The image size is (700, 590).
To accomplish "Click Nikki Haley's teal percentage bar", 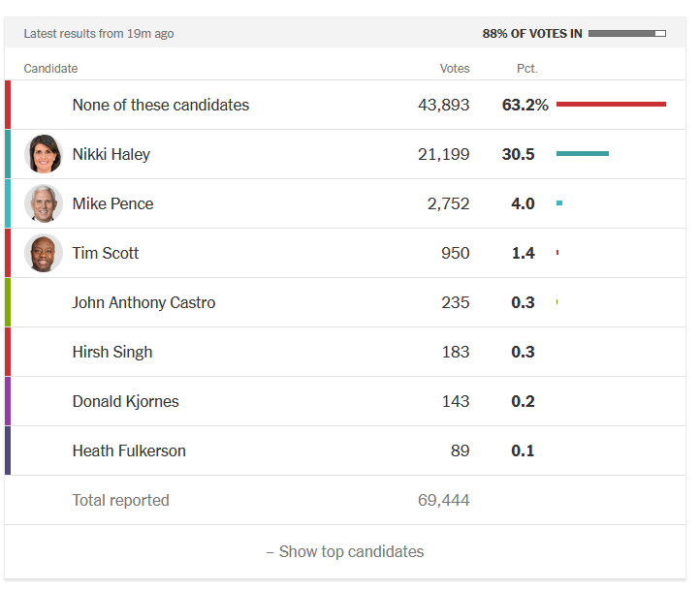I will coord(583,154).
